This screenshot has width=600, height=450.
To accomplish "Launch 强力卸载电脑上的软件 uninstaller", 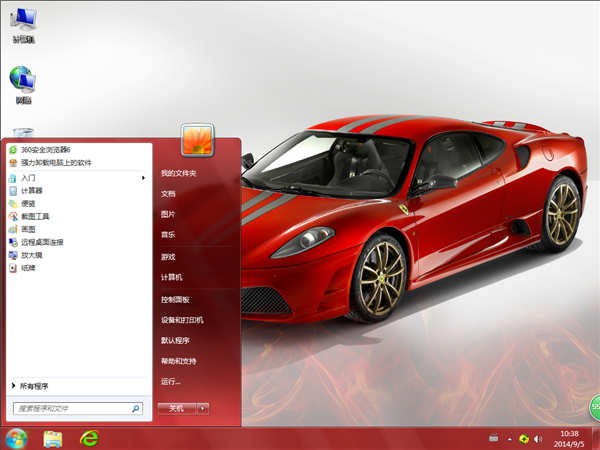I will 55,162.
